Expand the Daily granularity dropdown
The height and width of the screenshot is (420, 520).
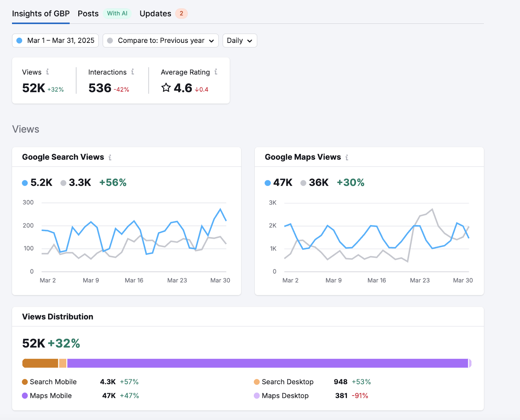(240, 41)
